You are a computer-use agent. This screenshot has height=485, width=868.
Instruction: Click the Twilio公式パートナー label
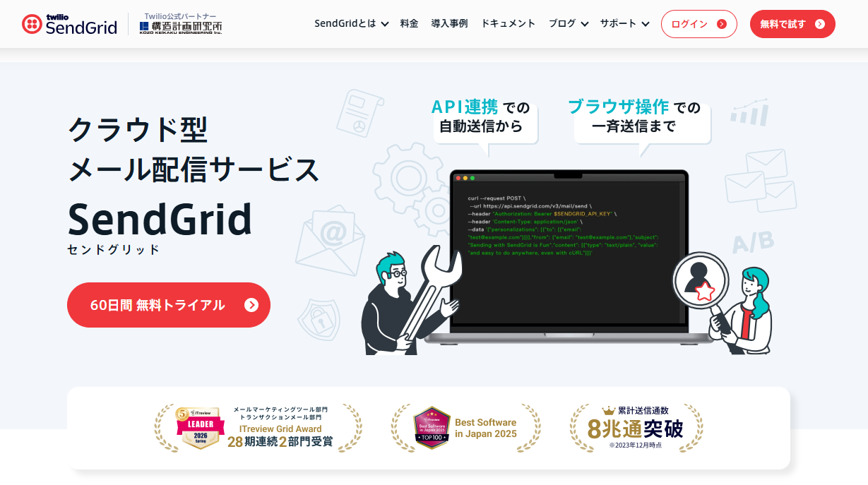pos(180,16)
